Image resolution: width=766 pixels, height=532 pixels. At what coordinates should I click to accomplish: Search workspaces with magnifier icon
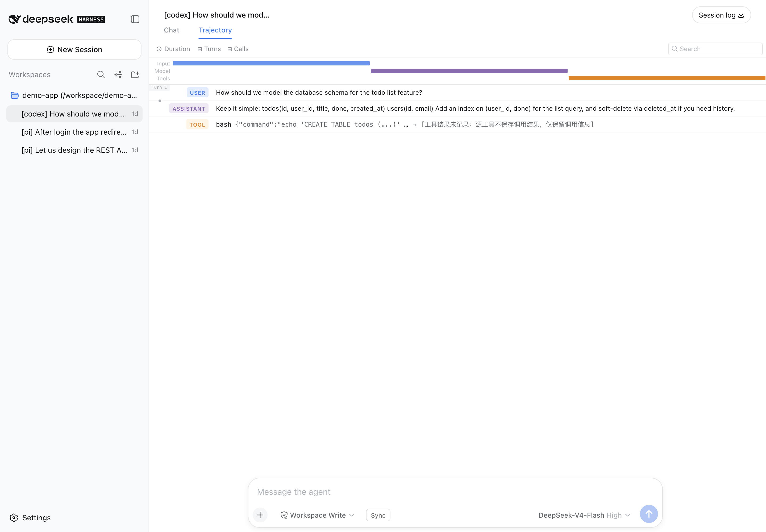coord(101,75)
